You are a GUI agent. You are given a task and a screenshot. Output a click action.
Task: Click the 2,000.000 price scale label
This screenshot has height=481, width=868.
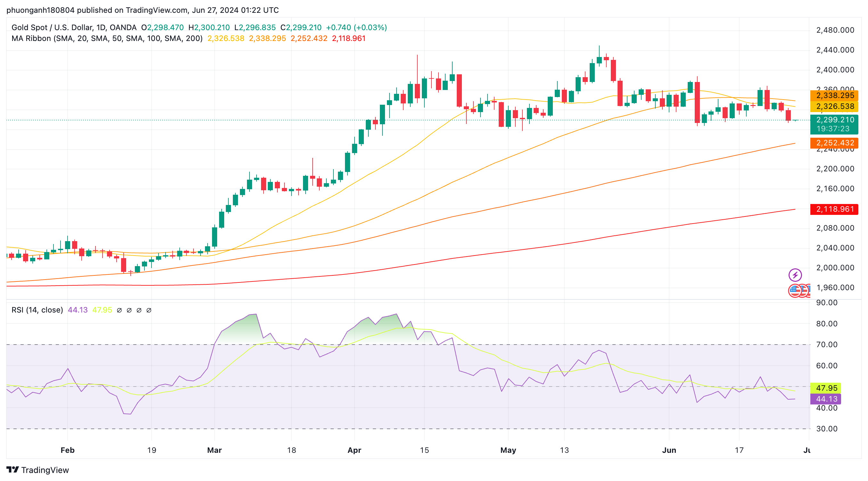point(835,268)
